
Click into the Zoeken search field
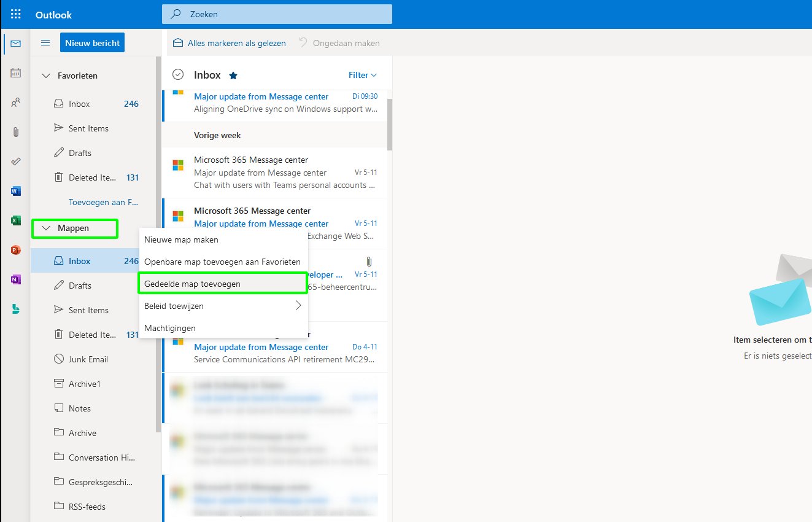(277, 14)
